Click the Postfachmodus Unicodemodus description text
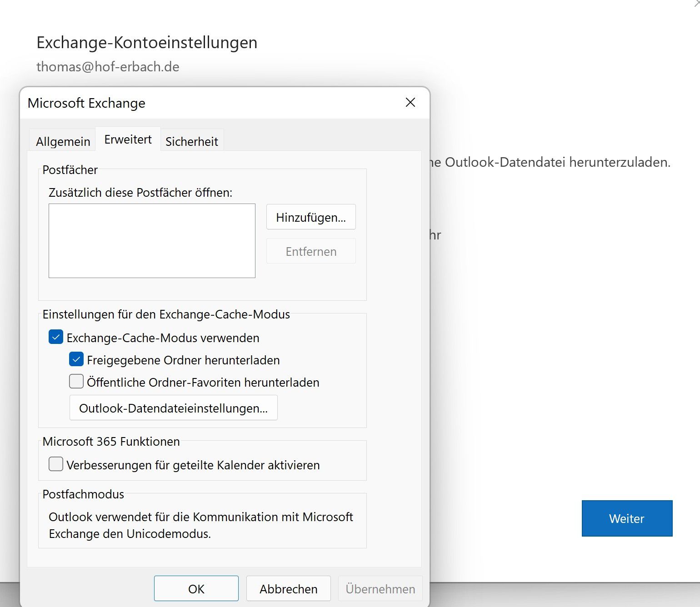Viewport: 700px width, 607px height. point(201,525)
